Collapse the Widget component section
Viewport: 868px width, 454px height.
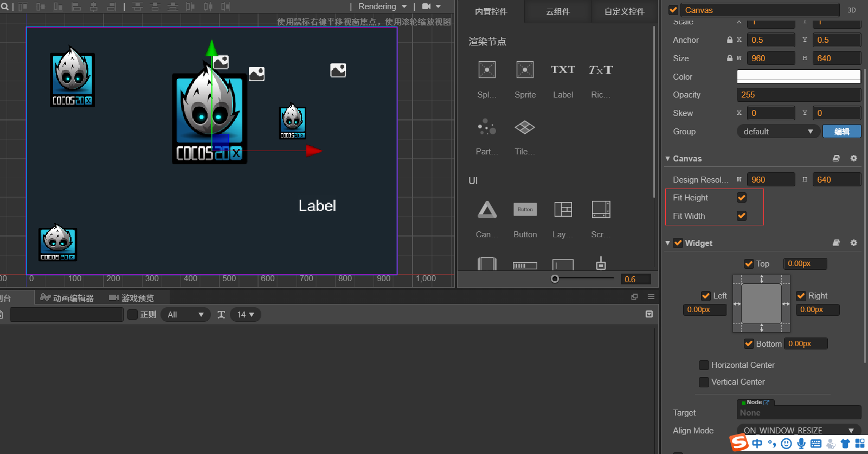pos(668,243)
